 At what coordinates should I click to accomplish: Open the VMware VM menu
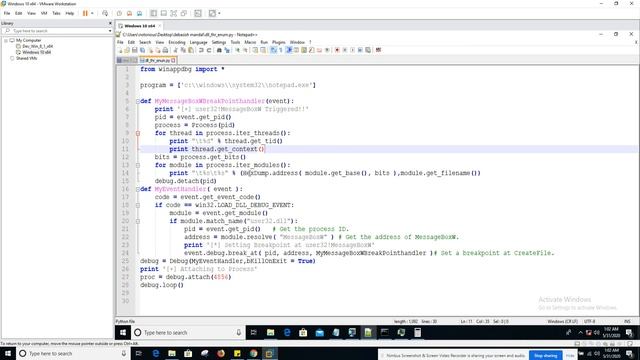coord(44,13)
